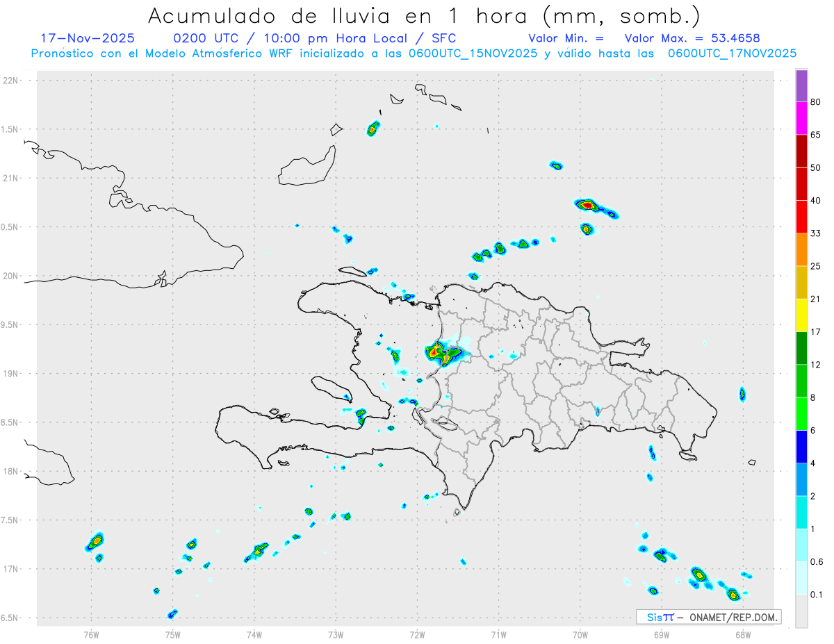Click the bright red 33–40 legend band

801,217
